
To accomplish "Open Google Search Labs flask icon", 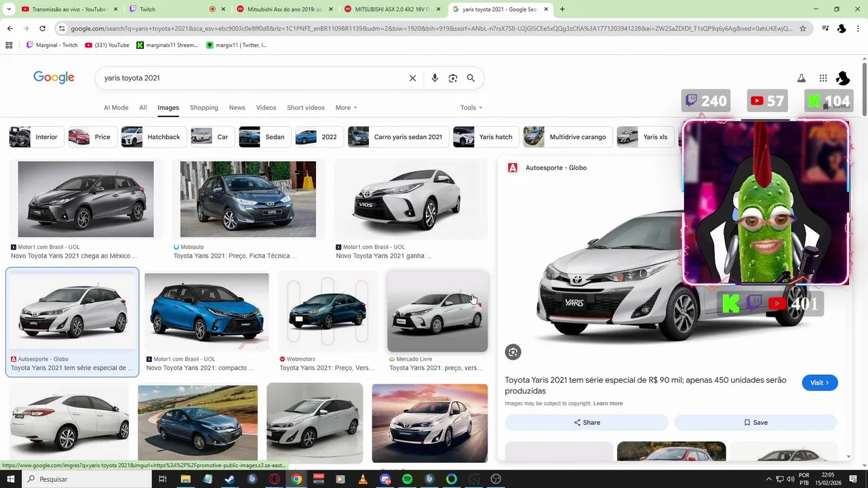I will 802,78.
